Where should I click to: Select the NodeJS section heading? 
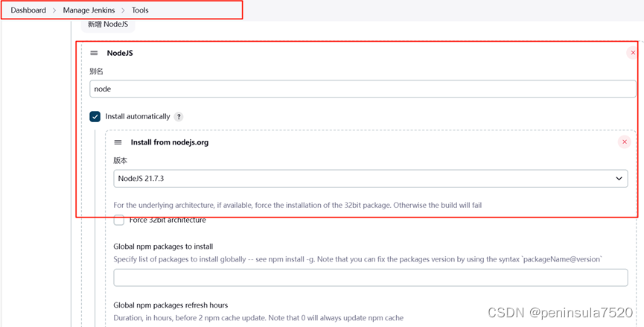(120, 53)
